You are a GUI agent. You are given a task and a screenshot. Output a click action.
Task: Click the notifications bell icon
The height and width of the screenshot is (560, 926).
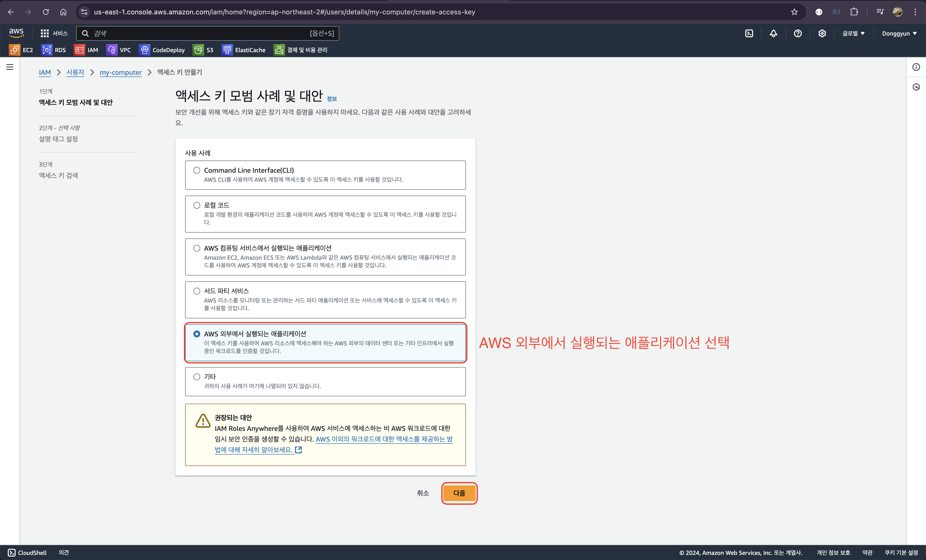(x=774, y=33)
